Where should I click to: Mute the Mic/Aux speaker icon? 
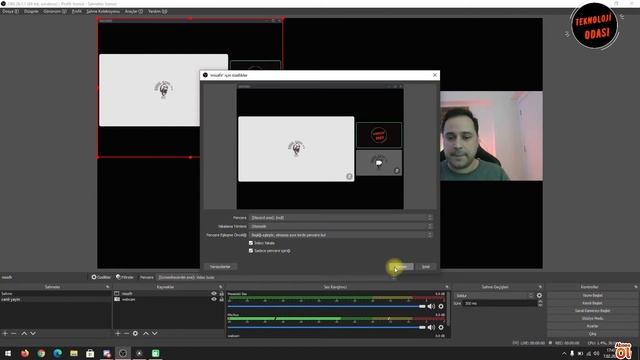coord(431,327)
